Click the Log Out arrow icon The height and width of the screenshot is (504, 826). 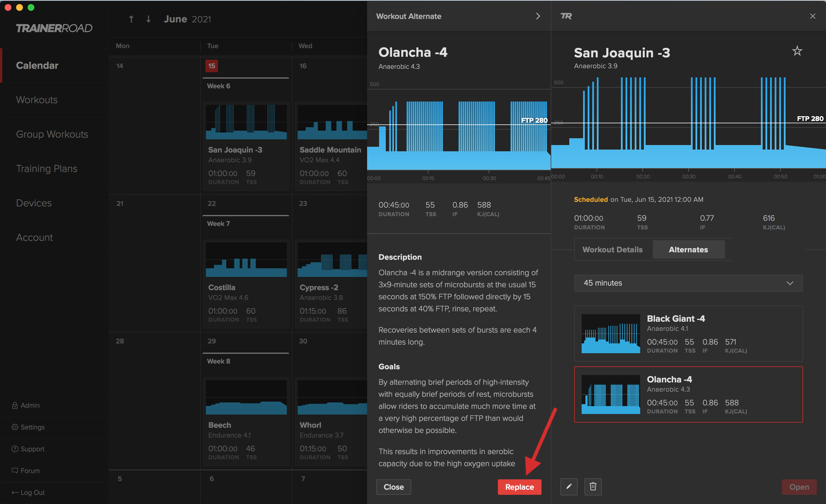(15, 492)
